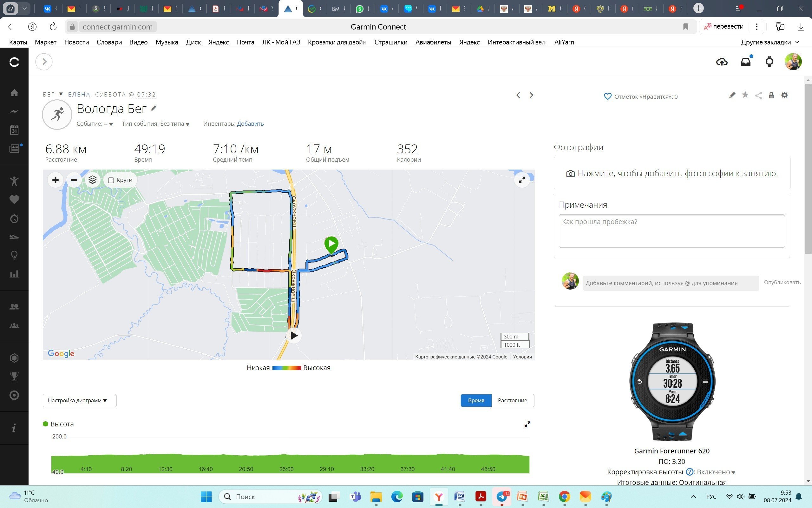Click the перевести translate button

click(x=724, y=27)
